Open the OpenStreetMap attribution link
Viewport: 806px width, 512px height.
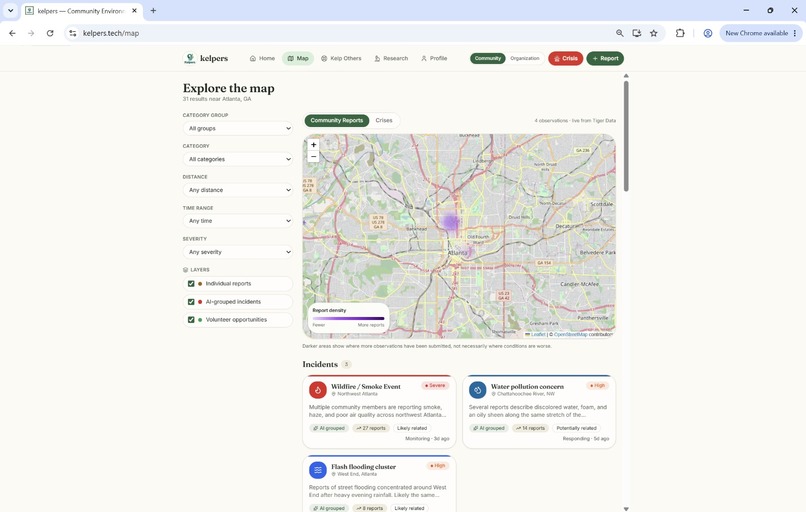tap(571, 334)
